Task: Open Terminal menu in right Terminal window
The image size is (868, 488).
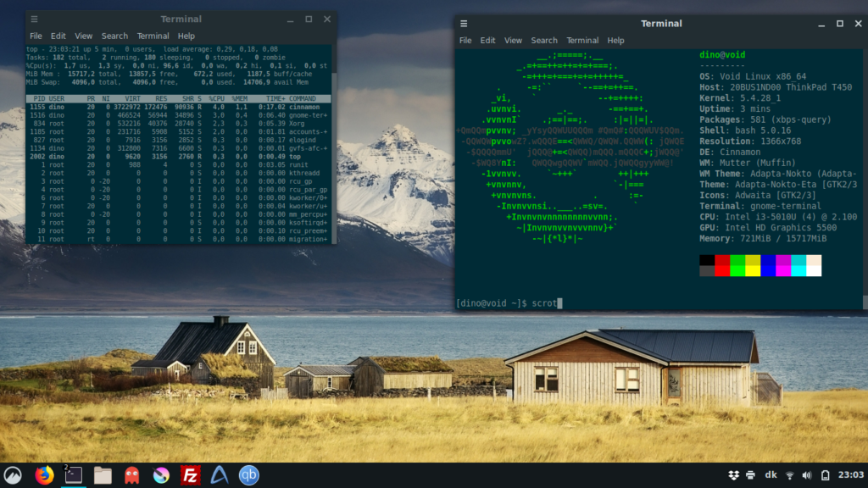Action: [x=582, y=41]
